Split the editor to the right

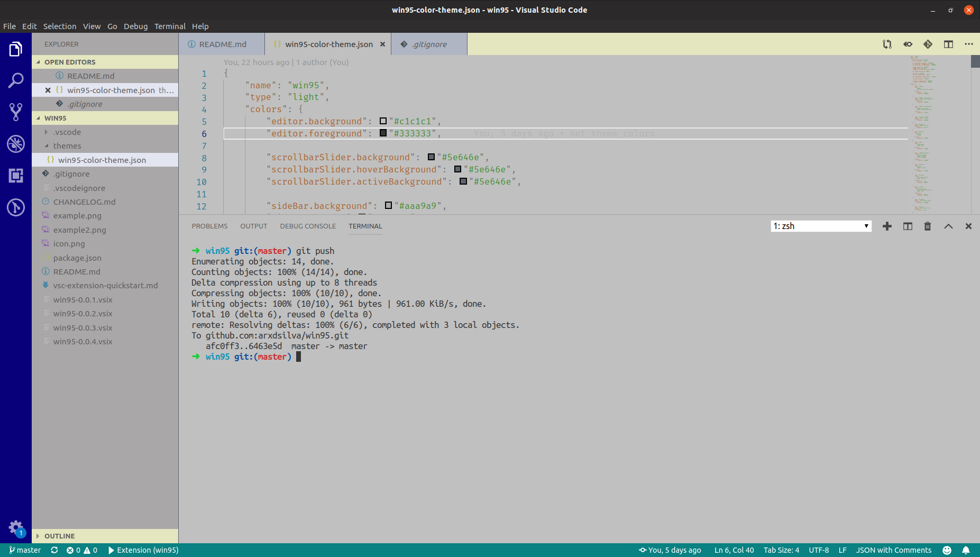(948, 44)
